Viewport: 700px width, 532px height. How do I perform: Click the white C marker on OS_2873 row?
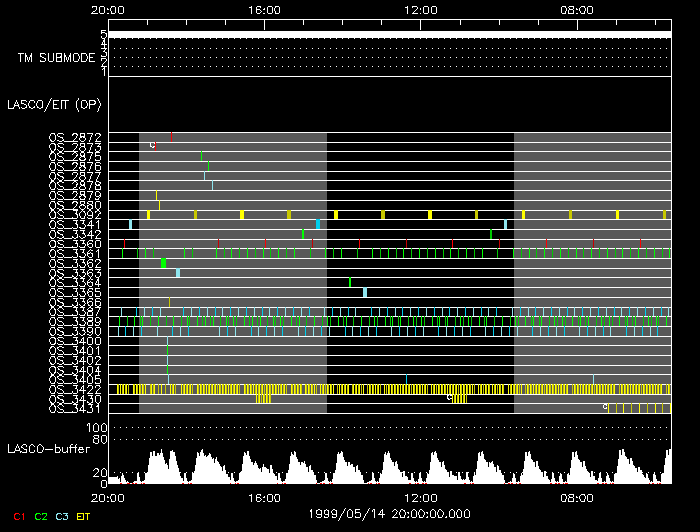coord(152,145)
